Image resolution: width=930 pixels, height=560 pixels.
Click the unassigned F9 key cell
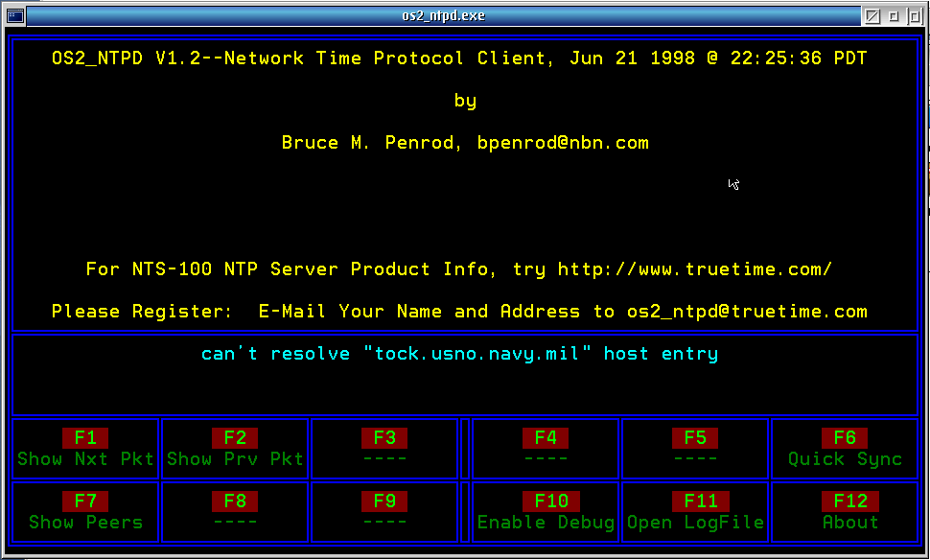(x=384, y=512)
